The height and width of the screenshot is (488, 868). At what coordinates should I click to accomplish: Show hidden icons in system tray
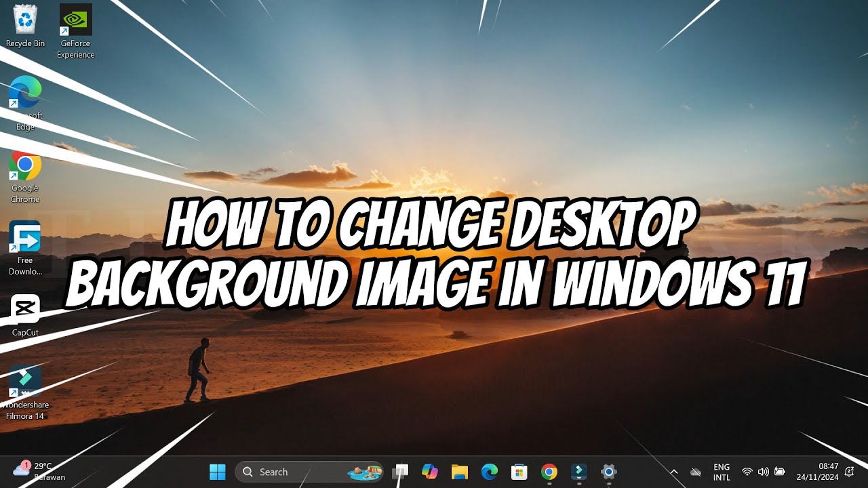click(674, 472)
